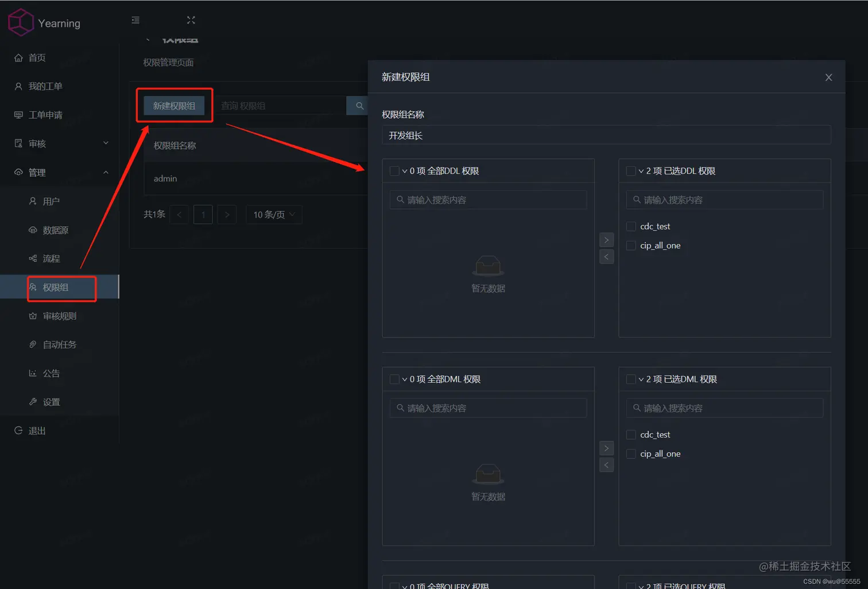This screenshot has width=868, height=589.
Task: Move selected DDL items right with arrow
Action: pyautogui.click(x=607, y=240)
